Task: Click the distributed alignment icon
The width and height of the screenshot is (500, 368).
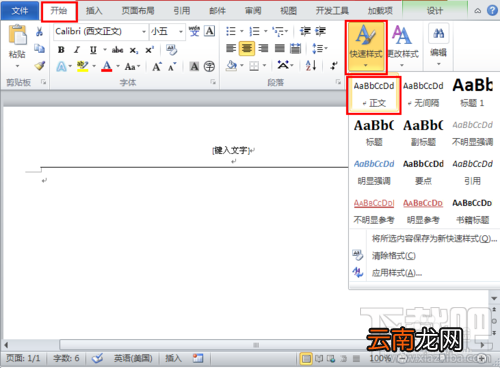Action: point(295,49)
